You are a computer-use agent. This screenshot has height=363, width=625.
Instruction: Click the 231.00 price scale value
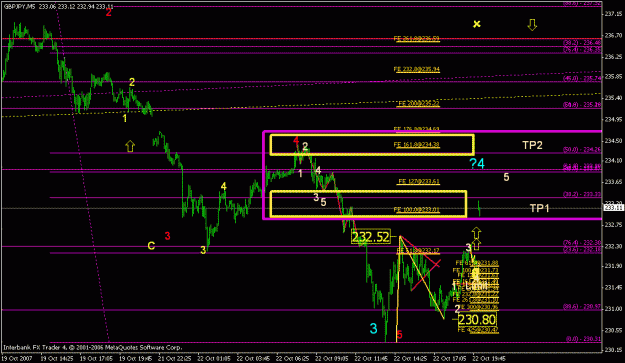tap(613, 309)
